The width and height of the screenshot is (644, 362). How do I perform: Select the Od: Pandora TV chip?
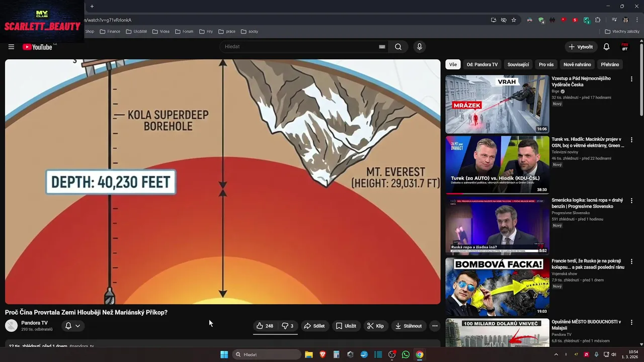[x=482, y=64]
